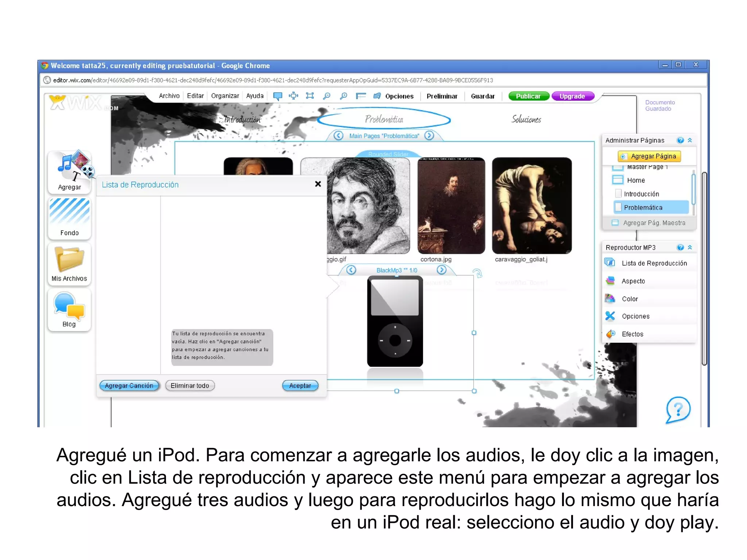This screenshot has width=747, height=560.
Task: Click the first magnifier zoom icon
Action: click(326, 96)
